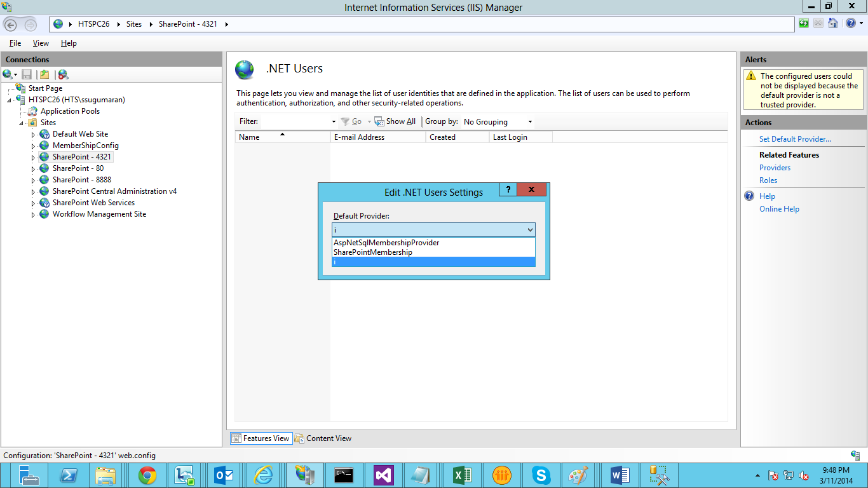Select the highlighted 'i' provider option

click(433, 262)
